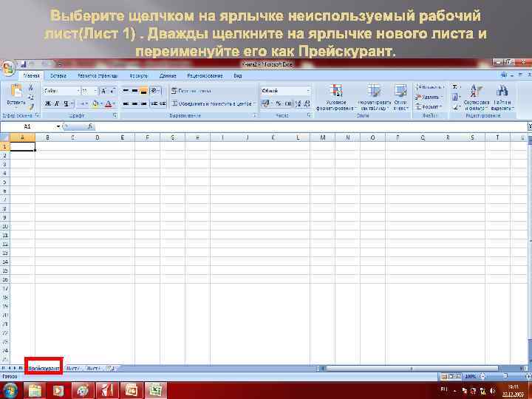
Task: Align cell text to the right
Action: 143,103
